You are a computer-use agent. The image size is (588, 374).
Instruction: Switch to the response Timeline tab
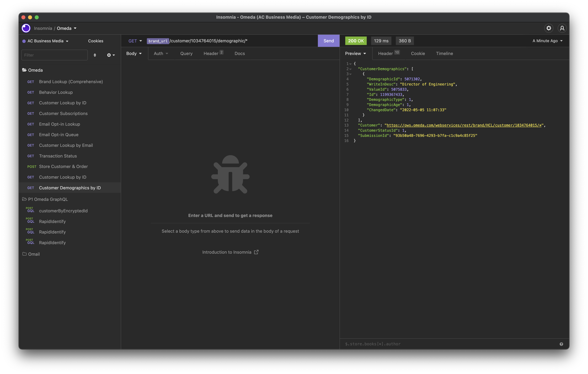pyautogui.click(x=444, y=53)
